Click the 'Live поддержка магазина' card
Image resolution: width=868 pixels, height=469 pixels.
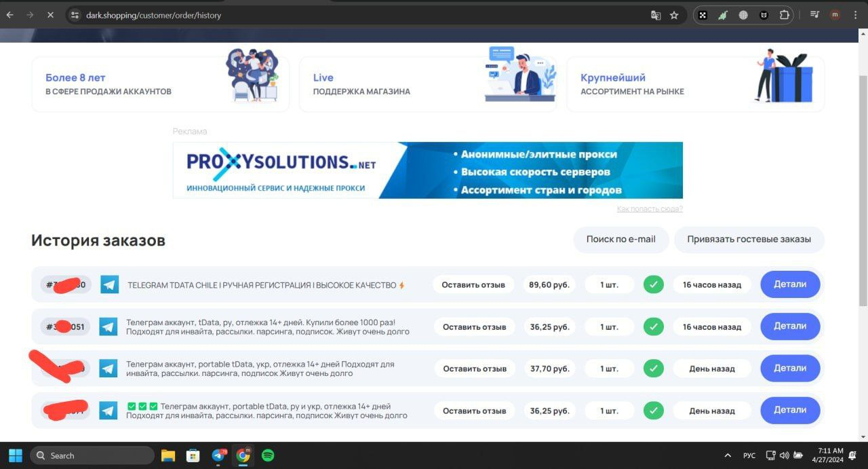427,84
